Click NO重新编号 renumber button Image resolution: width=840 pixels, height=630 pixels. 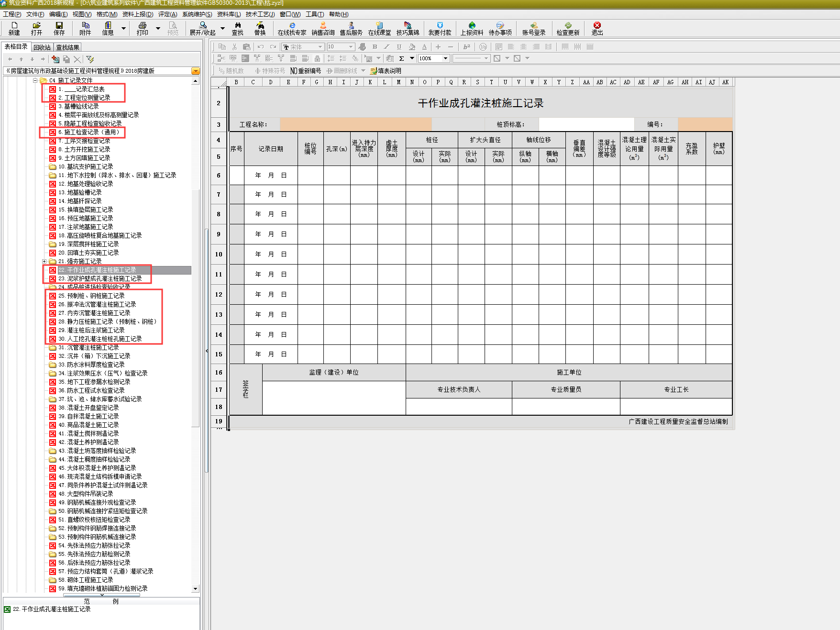(x=306, y=71)
